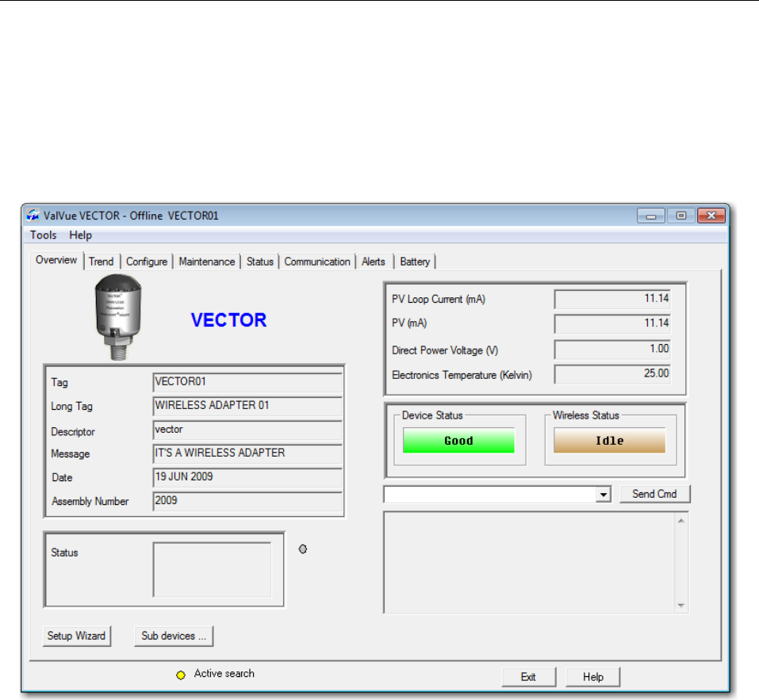Click the PV Loop Current value field

tap(612, 299)
